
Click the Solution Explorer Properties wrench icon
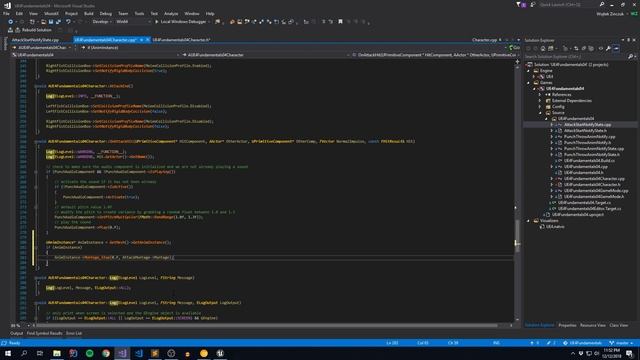[x=608, y=48]
